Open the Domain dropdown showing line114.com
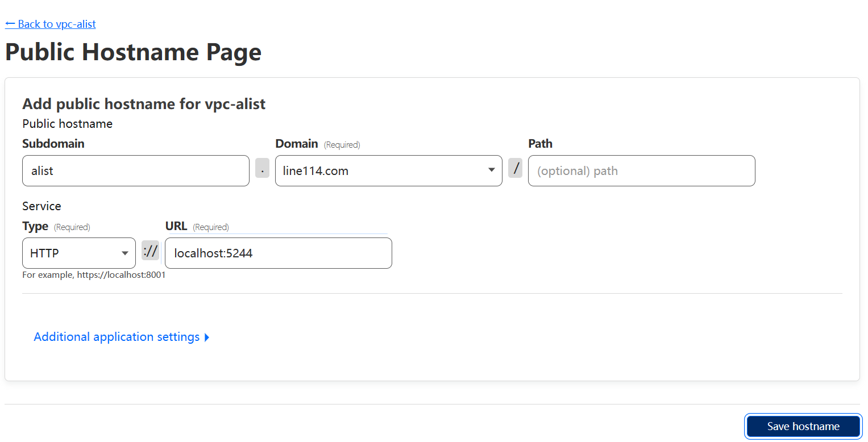 coord(389,170)
